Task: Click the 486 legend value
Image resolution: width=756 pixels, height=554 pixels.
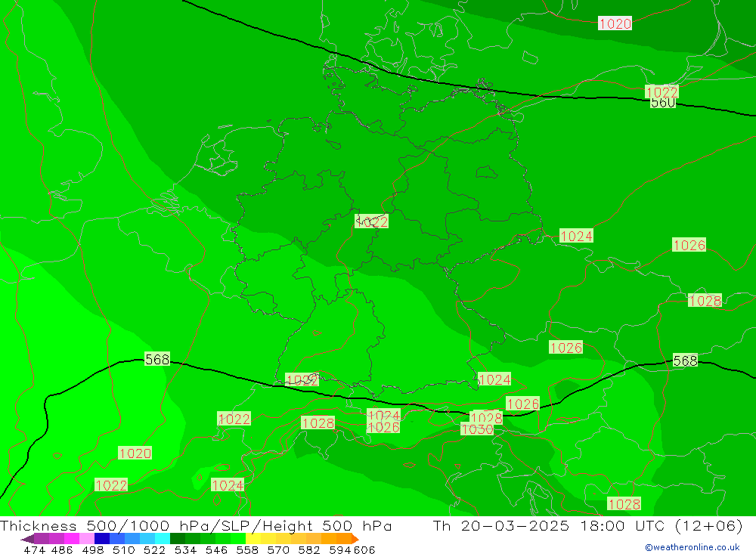Action: (62, 549)
